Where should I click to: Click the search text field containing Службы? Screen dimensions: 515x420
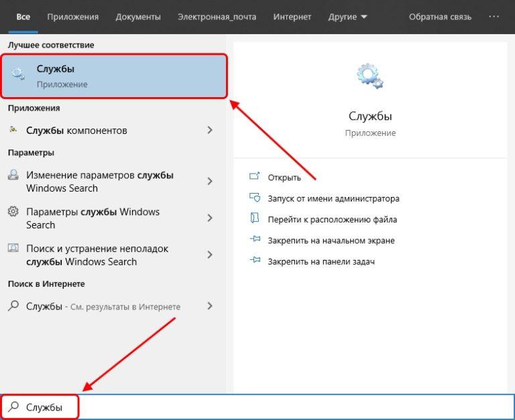(268, 407)
